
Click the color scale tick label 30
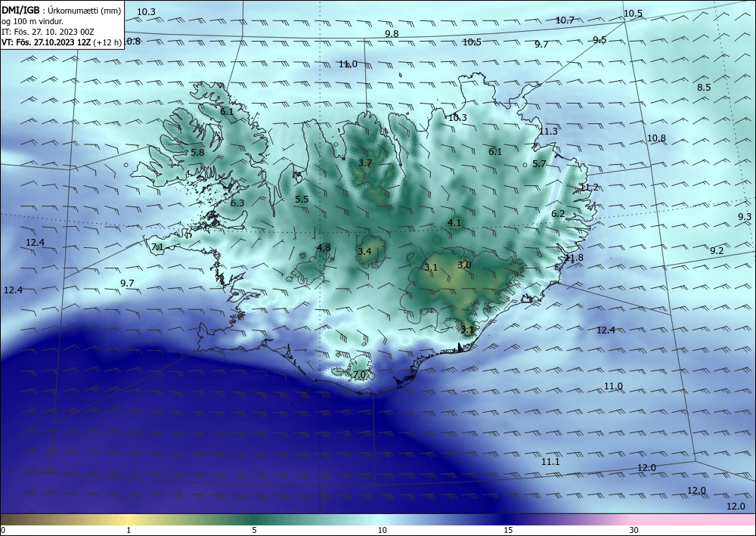click(x=634, y=530)
